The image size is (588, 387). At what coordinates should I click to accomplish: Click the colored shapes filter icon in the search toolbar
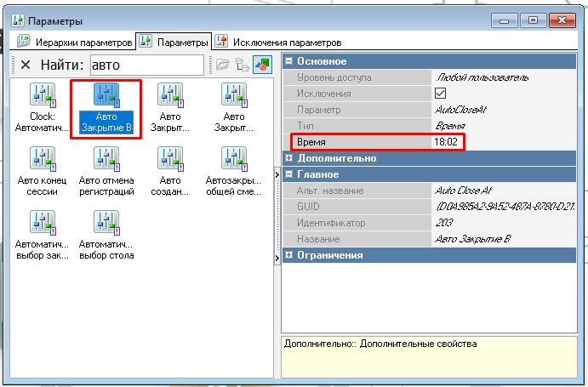pyautogui.click(x=262, y=65)
